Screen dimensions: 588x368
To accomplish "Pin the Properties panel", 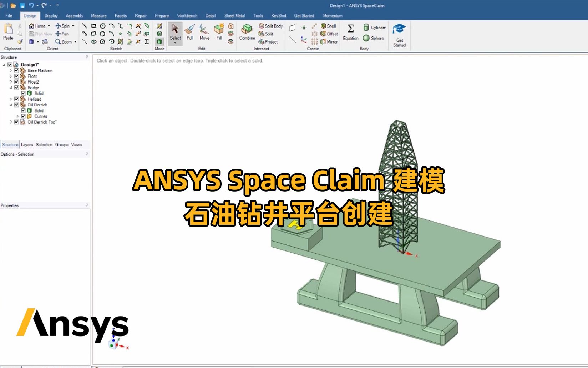I will point(87,205).
